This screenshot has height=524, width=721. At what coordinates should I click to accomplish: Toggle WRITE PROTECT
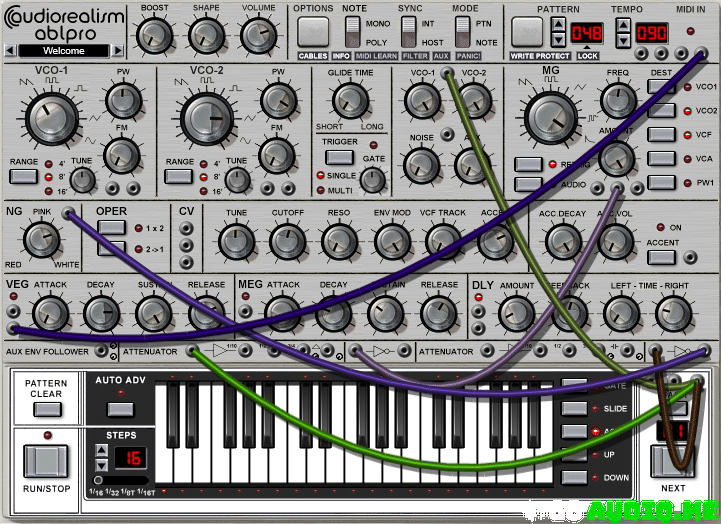coord(540,56)
